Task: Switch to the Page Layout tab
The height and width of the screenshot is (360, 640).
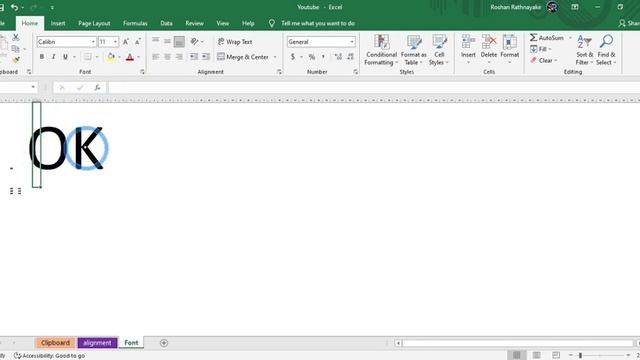Action: 94,23
